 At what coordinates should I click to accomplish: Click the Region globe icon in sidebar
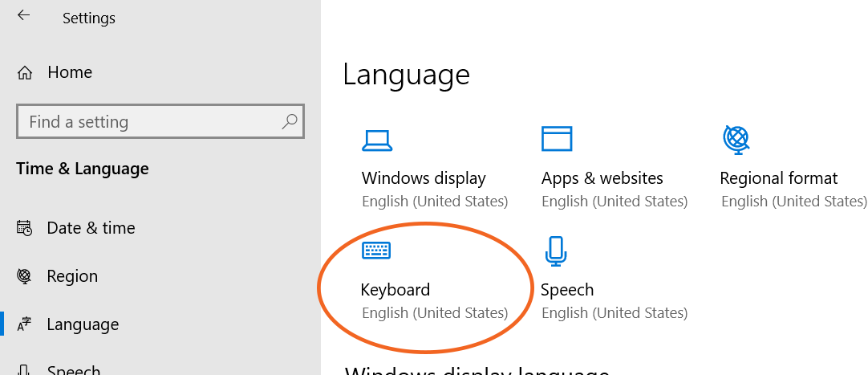click(x=24, y=276)
